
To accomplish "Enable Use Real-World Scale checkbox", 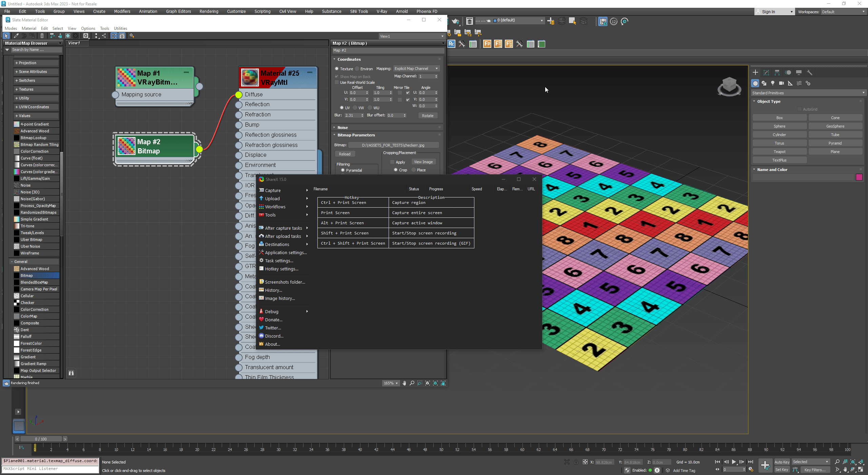I will pyautogui.click(x=337, y=82).
